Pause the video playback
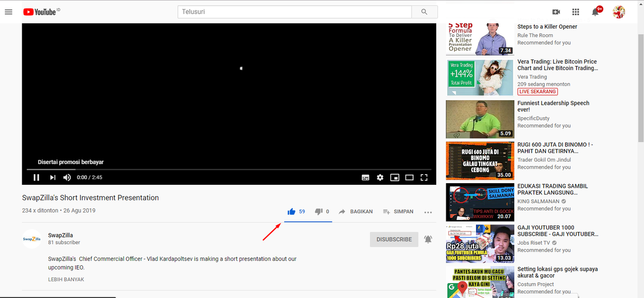This screenshot has height=298, width=644. [36, 177]
